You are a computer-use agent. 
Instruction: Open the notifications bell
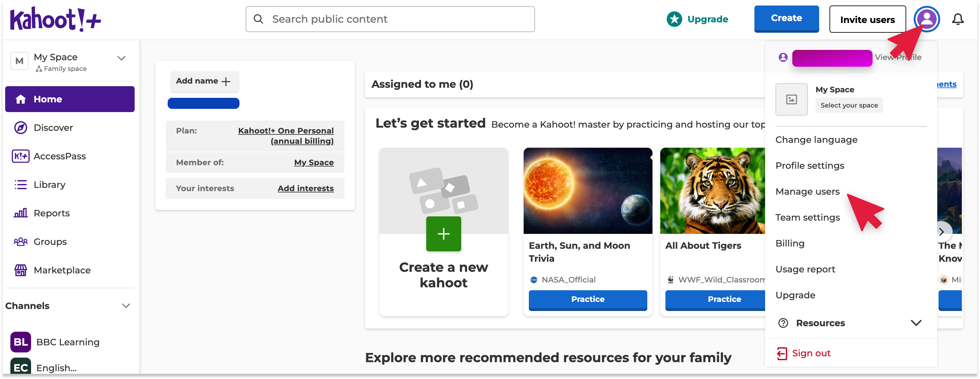[x=958, y=19]
